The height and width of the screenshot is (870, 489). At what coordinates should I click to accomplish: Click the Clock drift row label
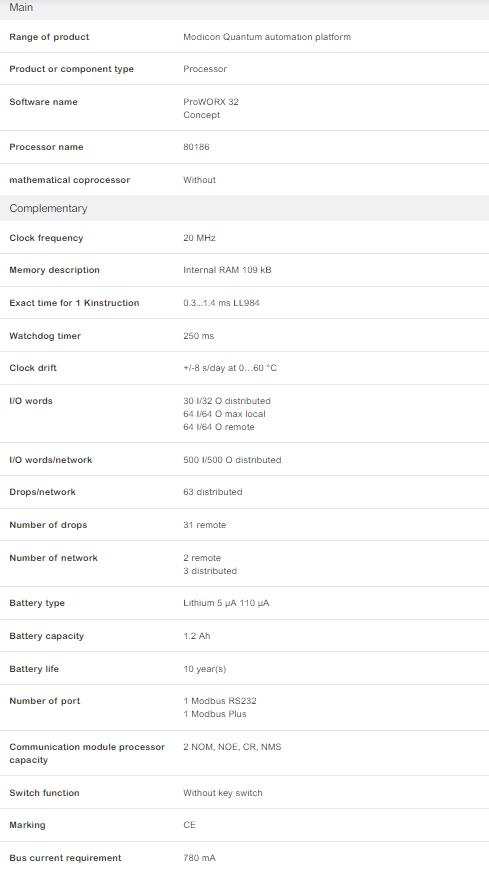point(33,368)
